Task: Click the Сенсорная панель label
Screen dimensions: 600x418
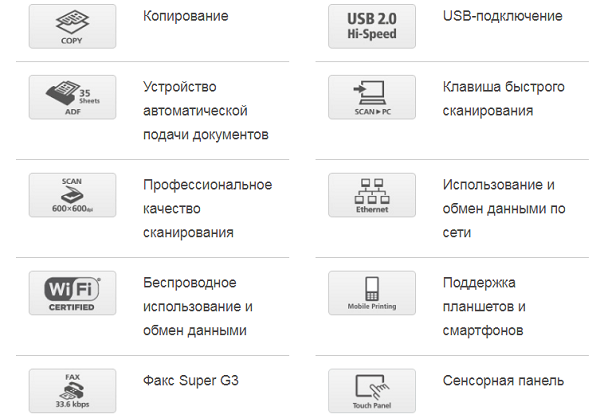Action: click(503, 381)
